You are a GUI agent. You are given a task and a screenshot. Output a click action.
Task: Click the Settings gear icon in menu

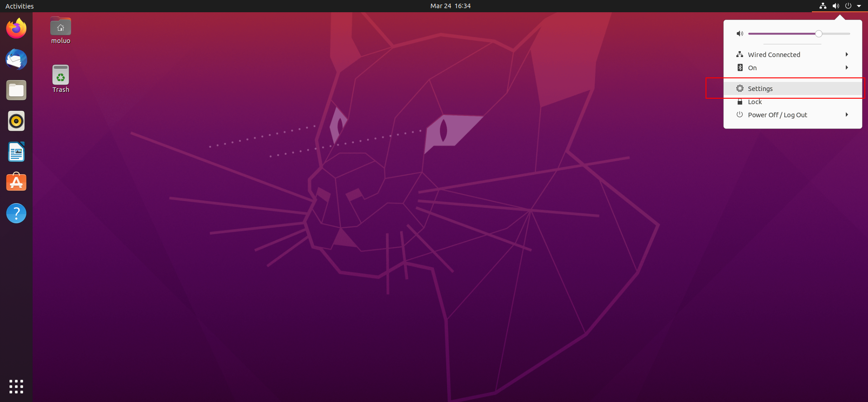coord(740,88)
